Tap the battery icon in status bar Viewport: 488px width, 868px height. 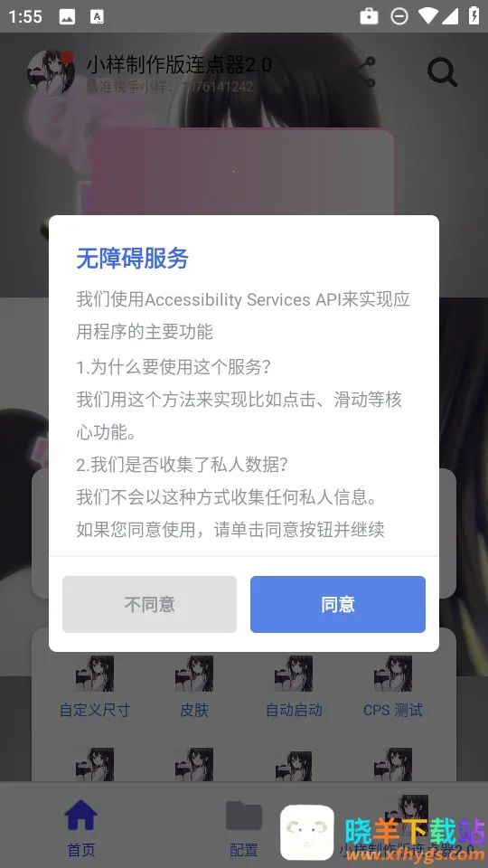pos(474,16)
